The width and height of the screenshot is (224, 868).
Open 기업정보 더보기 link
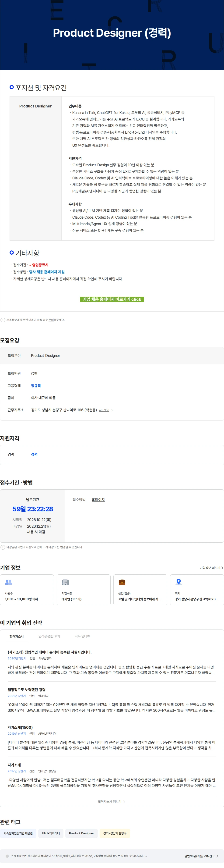click(x=211, y=568)
